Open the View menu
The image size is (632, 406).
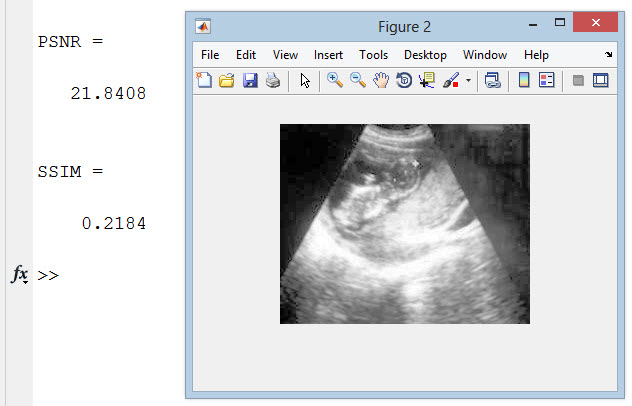pyautogui.click(x=285, y=55)
